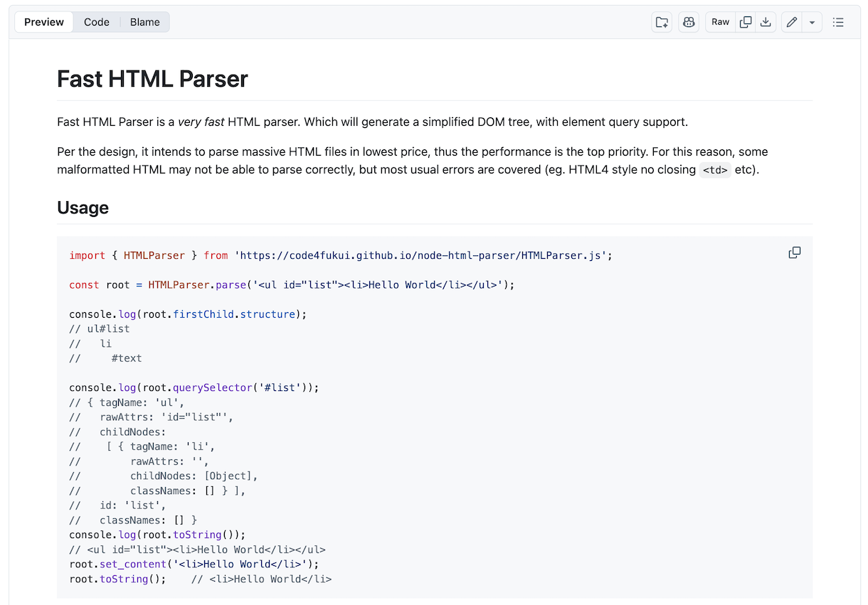The height and width of the screenshot is (605, 868).
Task: Click the querySelector('#list') code line
Action: (x=194, y=387)
